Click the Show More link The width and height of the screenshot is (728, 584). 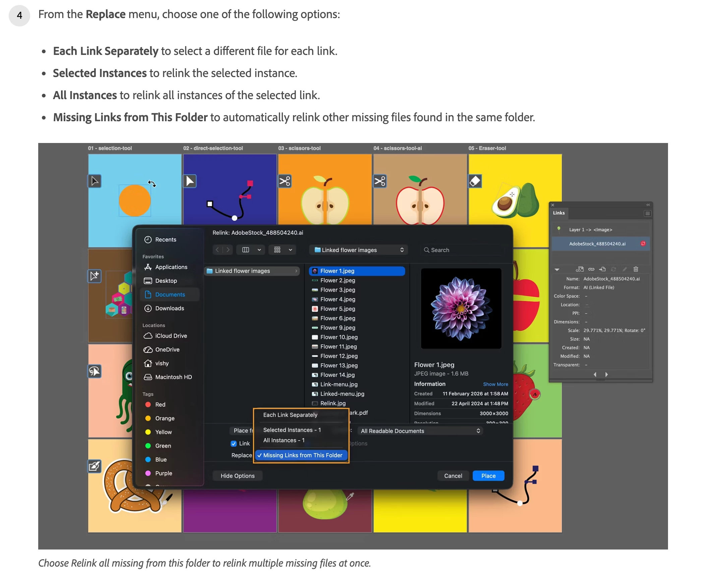tap(495, 384)
